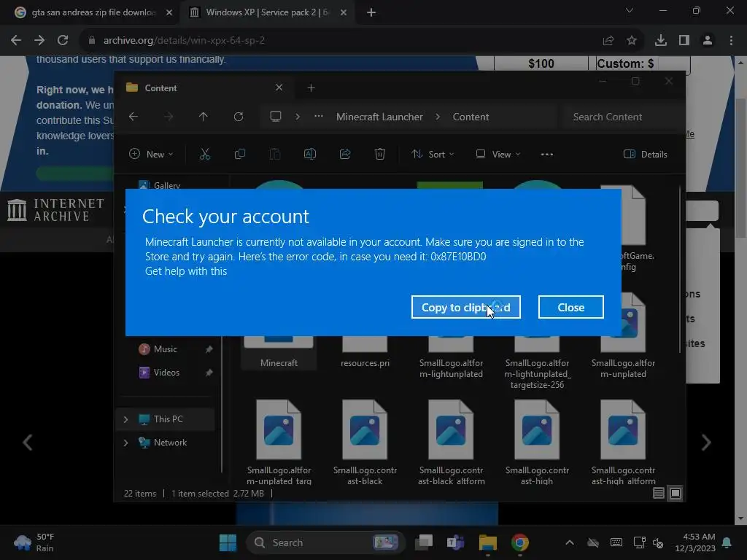Select the Content tab in File Explorer
Viewport: 747px width, 560px height.
(x=205, y=87)
